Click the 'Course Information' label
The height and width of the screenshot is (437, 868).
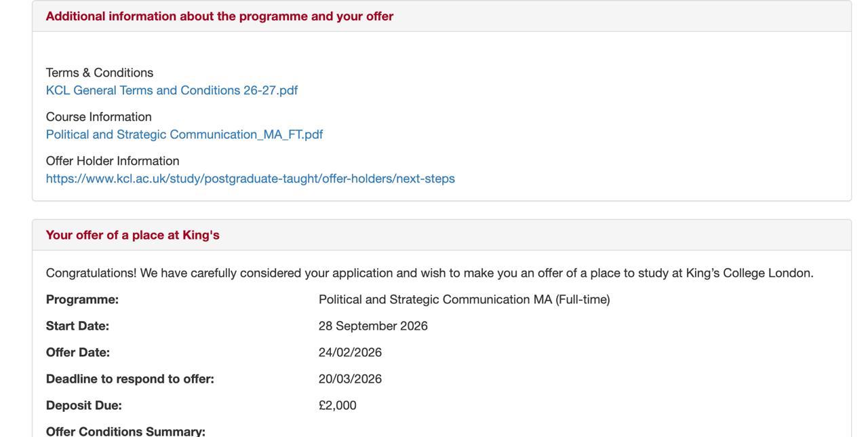[99, 117]
